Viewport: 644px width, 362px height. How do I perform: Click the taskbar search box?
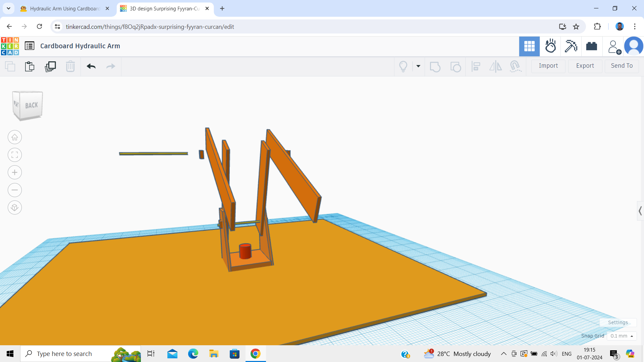(x=80, y=354)
